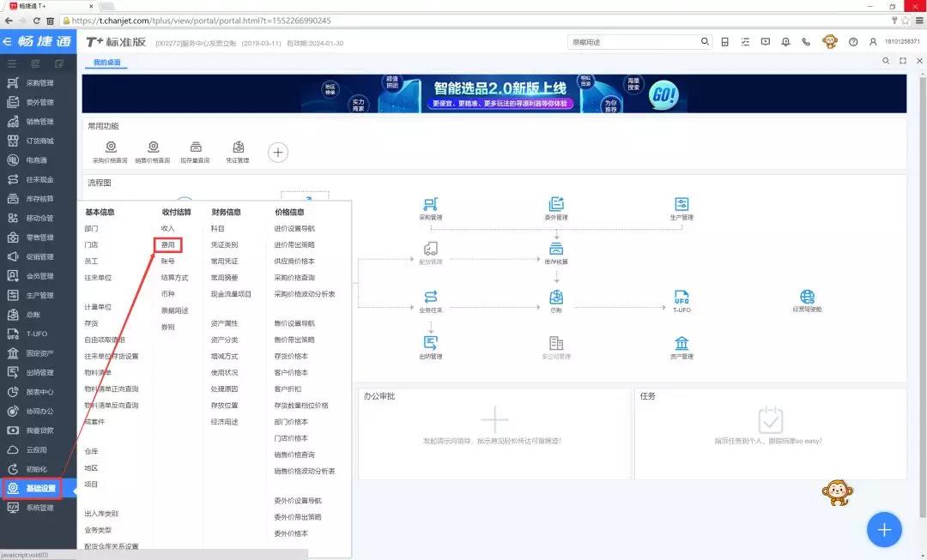927x560 pixels.
Task: Select 账号 under 收付结算
Action: click(x=168, y=261)
